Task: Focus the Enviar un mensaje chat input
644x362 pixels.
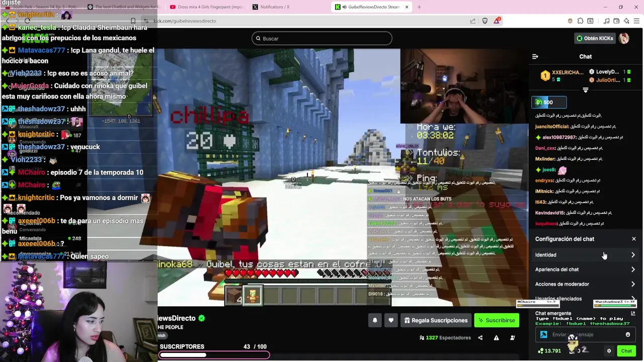Action: [x=586, y=334]
